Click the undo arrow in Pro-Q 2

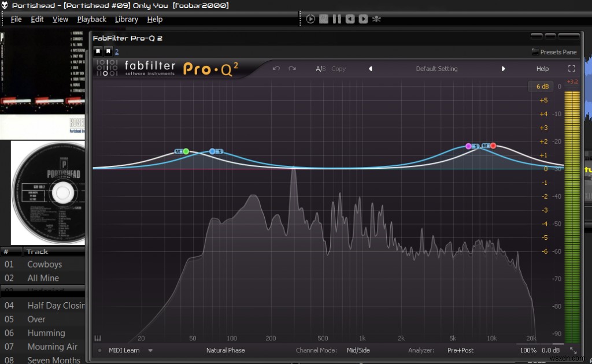coord(276,68)
